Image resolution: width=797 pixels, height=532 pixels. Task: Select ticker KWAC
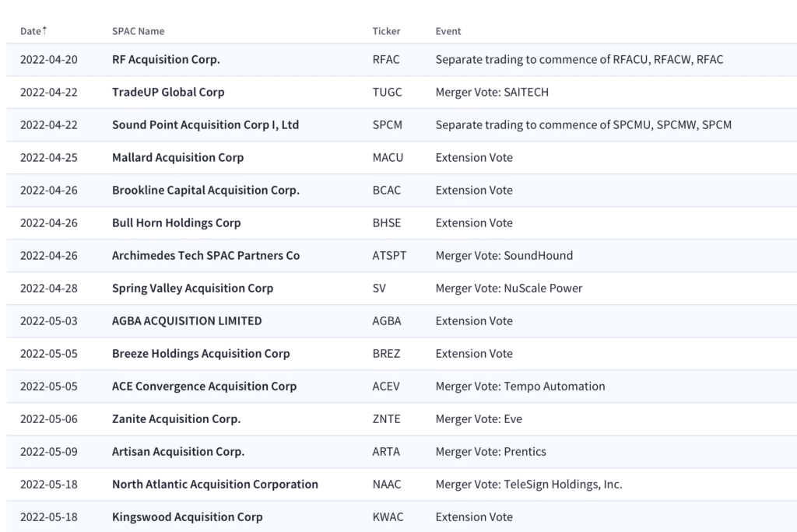coord(388,516)
